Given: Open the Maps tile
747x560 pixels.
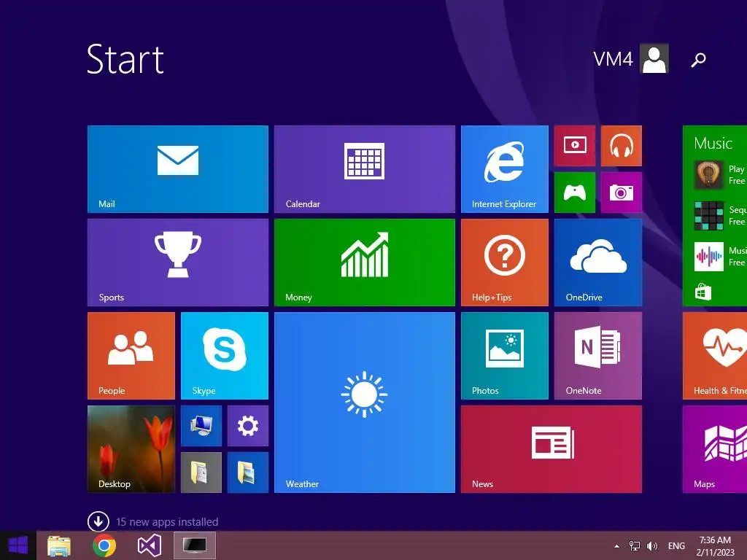Looking at the screenshot, I should [715, 449].
